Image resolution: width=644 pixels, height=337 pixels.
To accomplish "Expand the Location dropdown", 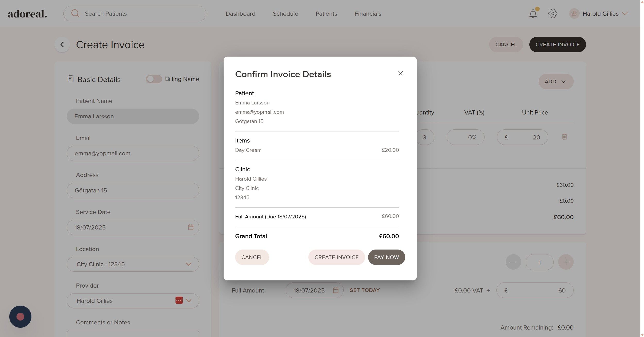I will 189,264.
